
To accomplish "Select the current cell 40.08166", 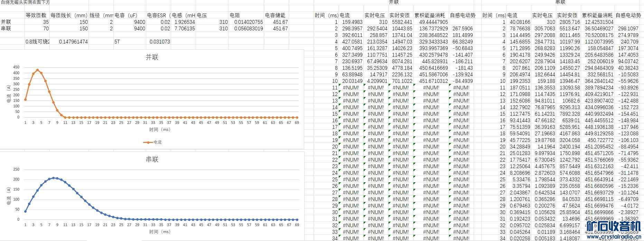I will point(518,22).
